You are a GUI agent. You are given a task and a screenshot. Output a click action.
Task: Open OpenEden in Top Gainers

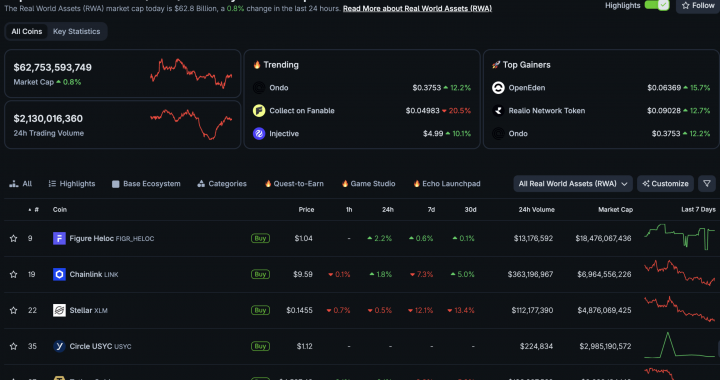coord(527,88)
